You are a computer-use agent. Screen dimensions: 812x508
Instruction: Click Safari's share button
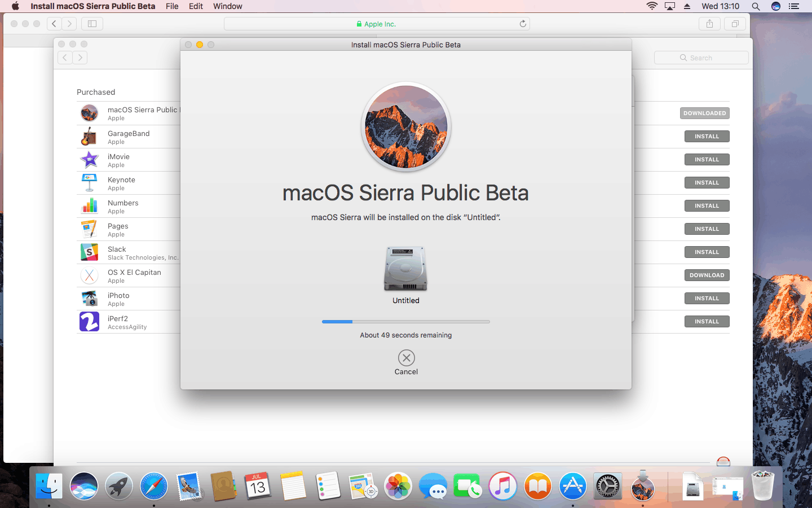click(709, 24)
